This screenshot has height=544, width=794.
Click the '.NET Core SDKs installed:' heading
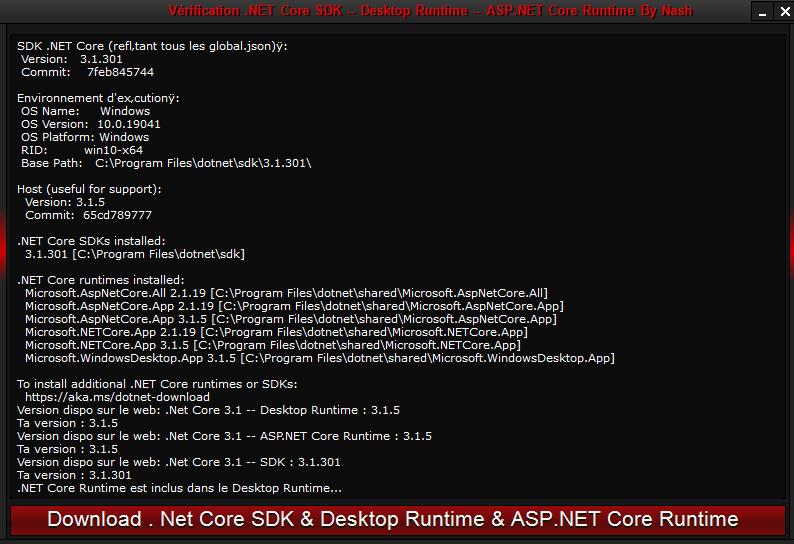click(91, 241)
